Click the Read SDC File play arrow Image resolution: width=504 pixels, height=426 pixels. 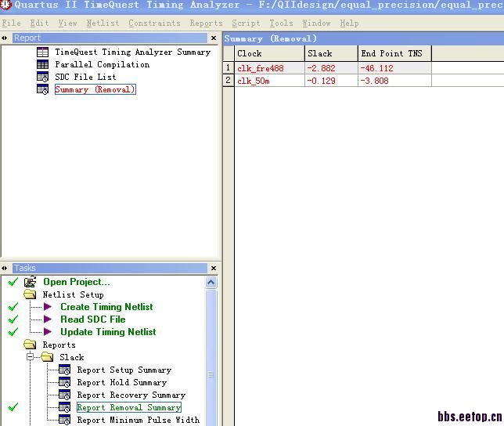point(48,319)
